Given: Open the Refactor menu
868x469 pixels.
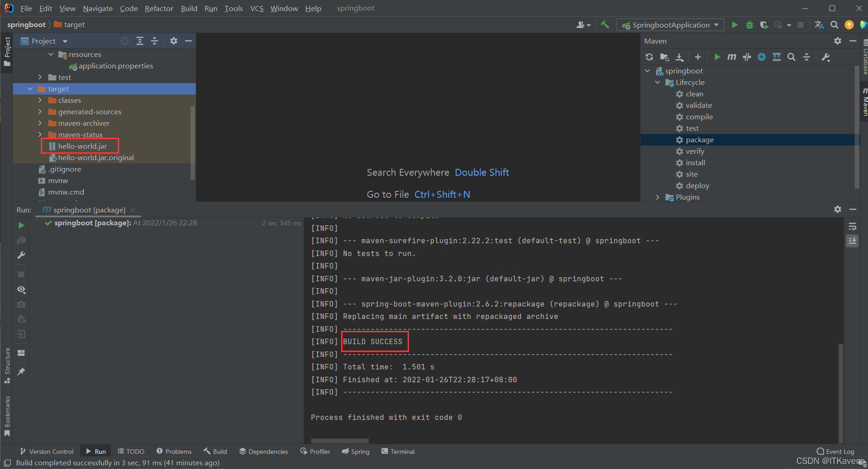Looking at the screenshot, I should (x=159, y=8).
